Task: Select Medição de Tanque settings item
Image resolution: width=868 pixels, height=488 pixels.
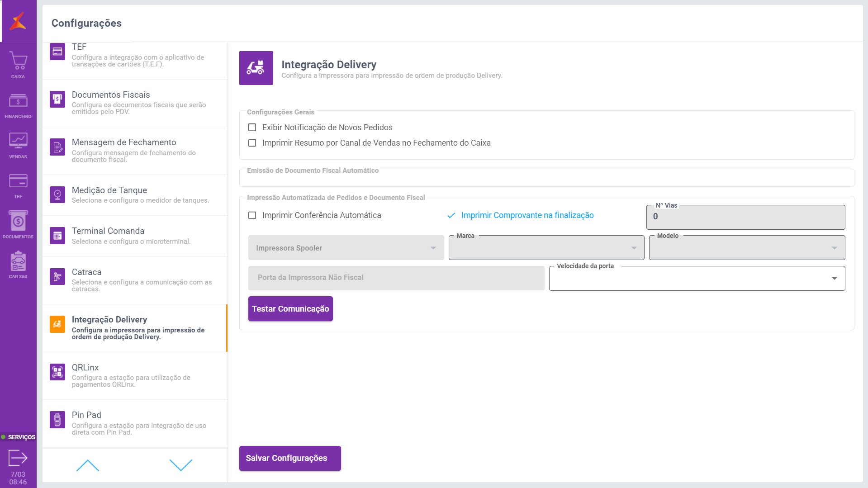Action: tap(135, 195)
